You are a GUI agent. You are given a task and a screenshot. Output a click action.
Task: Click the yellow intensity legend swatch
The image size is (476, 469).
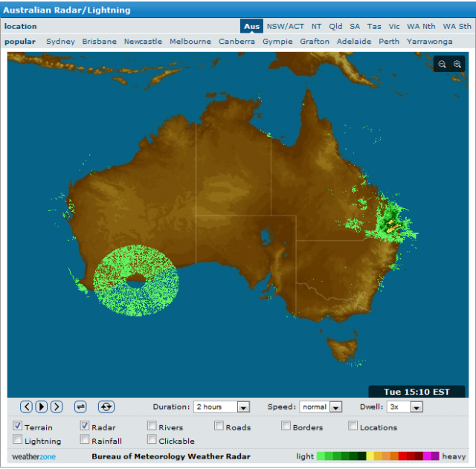370,456
